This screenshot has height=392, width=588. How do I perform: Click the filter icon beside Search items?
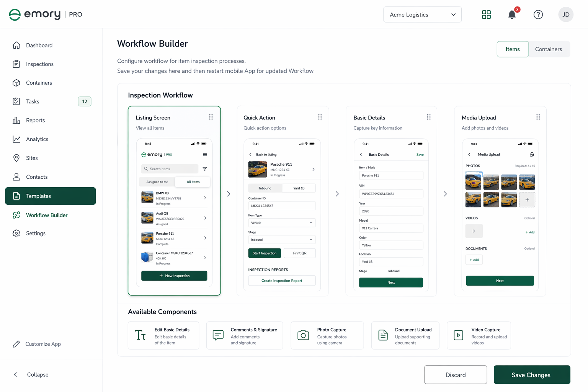point(205,169)
